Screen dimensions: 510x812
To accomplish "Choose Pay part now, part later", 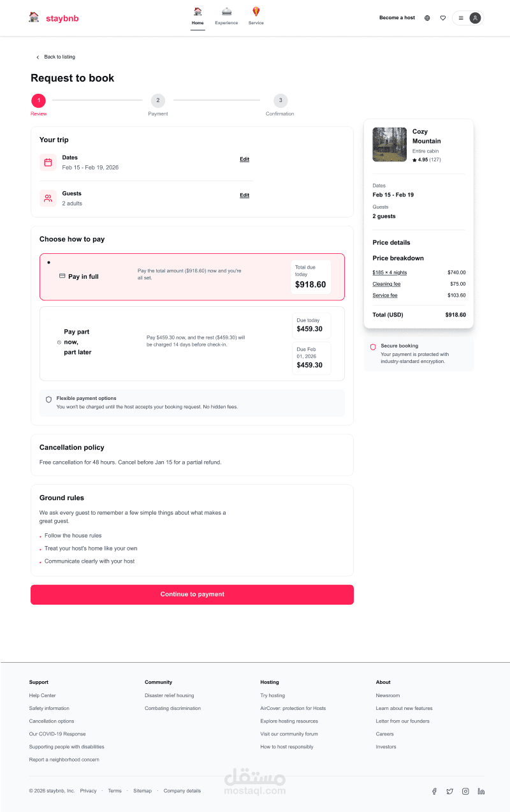I will click(x=192, y=343).
